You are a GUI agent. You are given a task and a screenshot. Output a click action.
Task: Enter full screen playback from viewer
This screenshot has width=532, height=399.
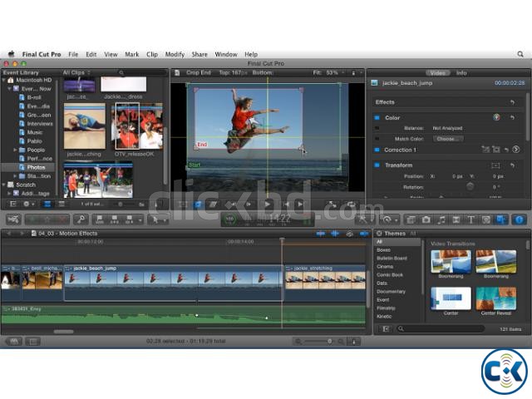[x=332, y=204]
